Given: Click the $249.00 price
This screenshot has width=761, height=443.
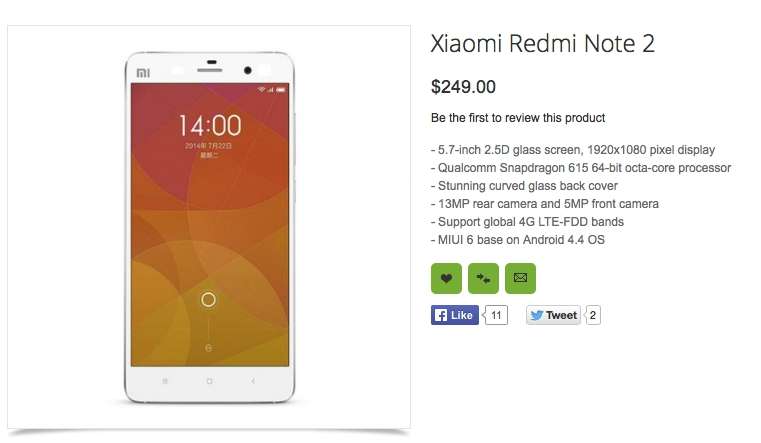Looking at the screenshot, I should [x=463, y=87].
